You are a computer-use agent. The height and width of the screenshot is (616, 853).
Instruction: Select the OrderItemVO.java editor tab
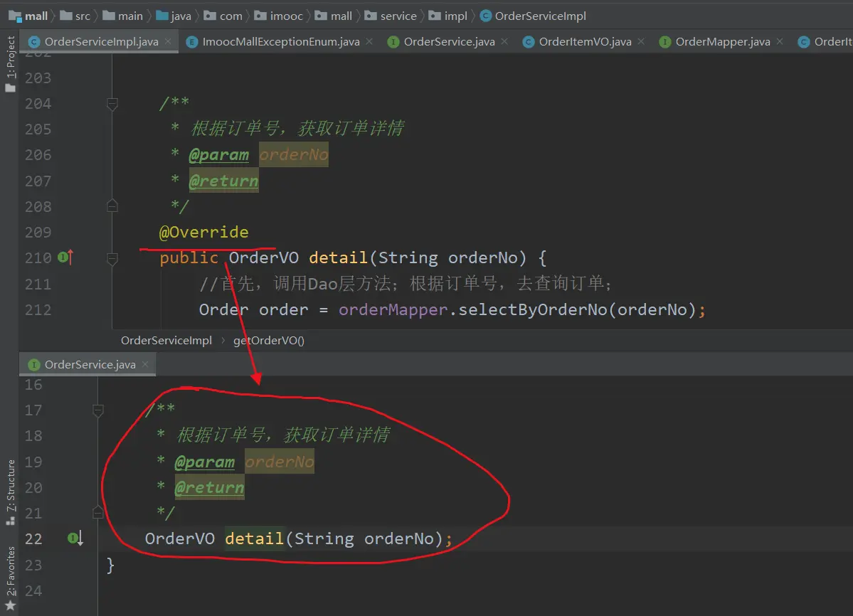(584, 42)
